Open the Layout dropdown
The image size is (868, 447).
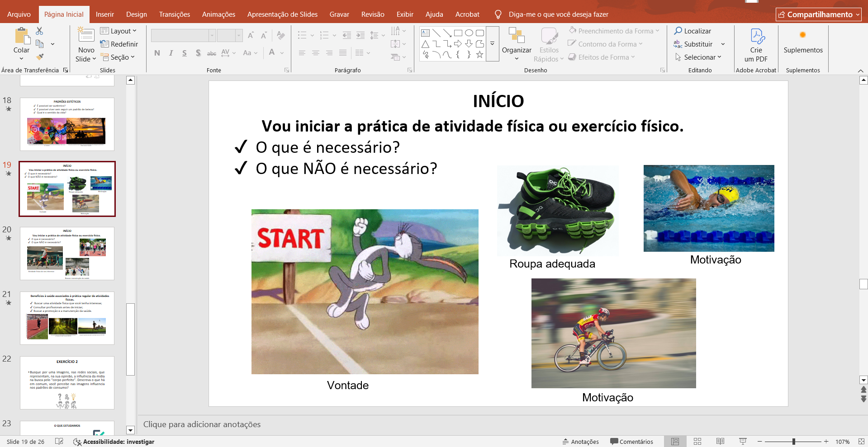118,31
